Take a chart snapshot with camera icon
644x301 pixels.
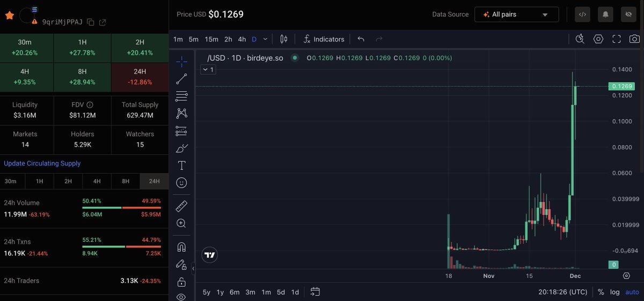pyautogui.click(x=634, y=39)
